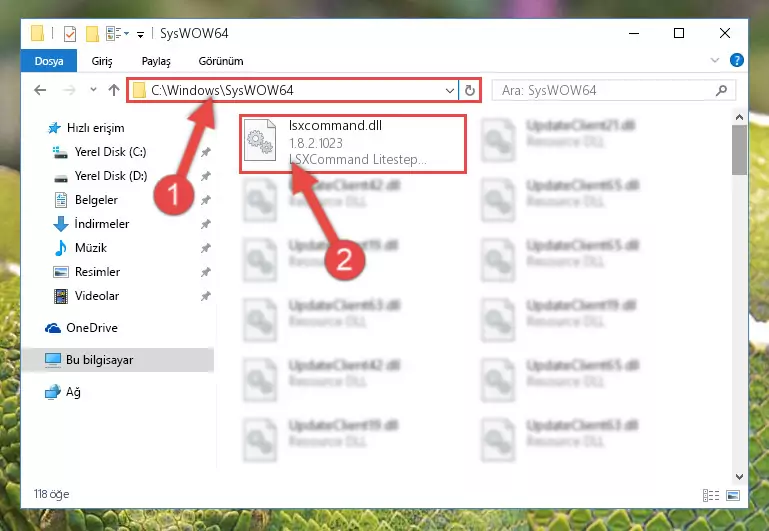Switch to the Paylaş ribbon tab
The height and width of the screenshot is (531, 769).
[156, 61]
